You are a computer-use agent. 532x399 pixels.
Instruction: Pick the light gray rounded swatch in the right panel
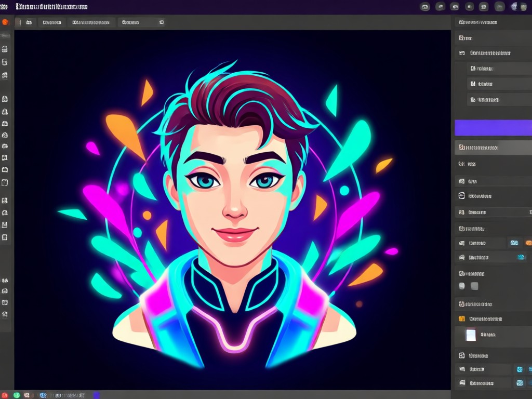click(x=462, y=286)
